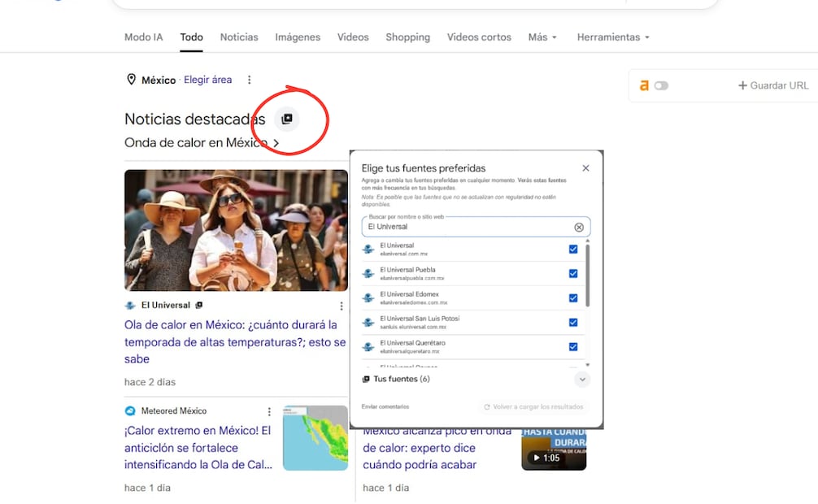Screen dimensions: 818x504
Task: Click the Guardar URL button
Action: [x=773, y=85]
